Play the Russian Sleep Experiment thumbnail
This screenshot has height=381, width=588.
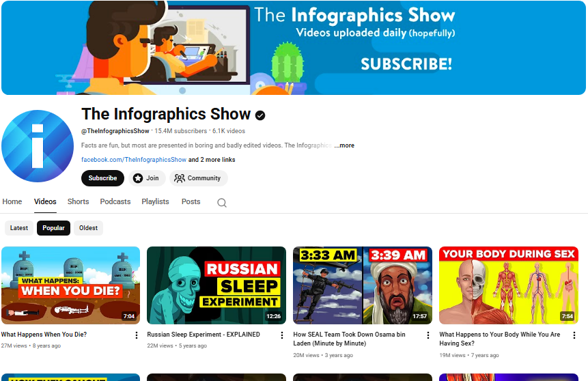[x=216, y=285]
